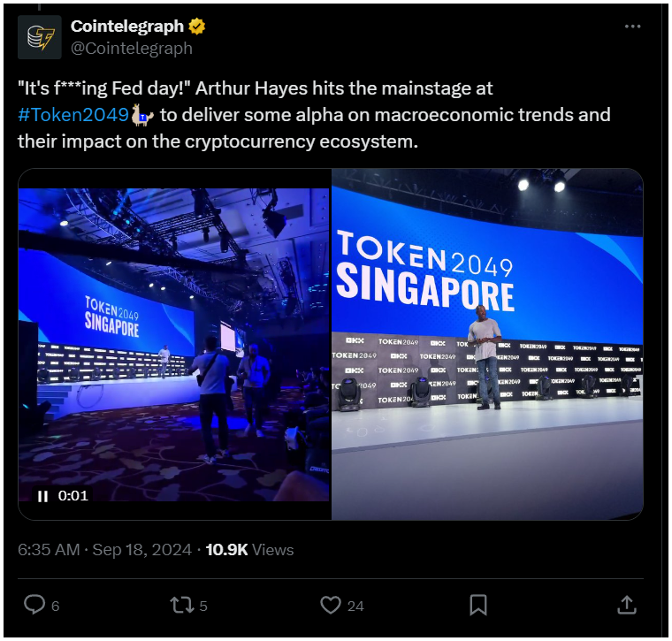
Task: Open the @Cointelegraph handle link
Action: click(x=132, y=49)
